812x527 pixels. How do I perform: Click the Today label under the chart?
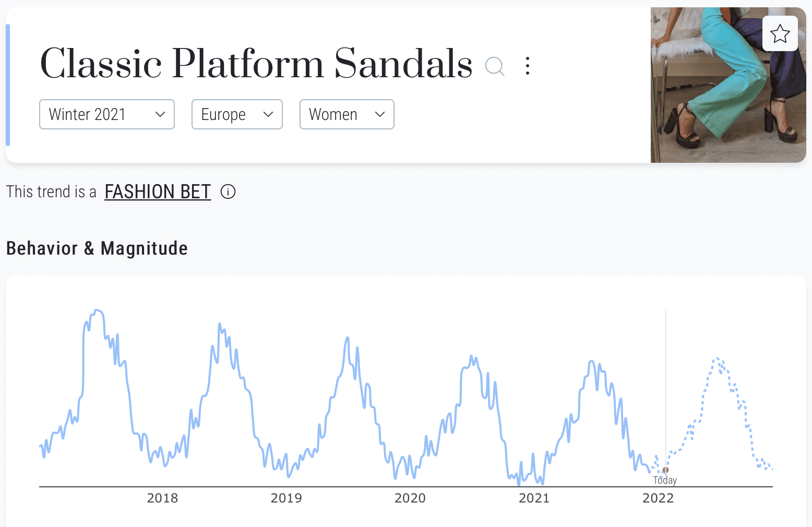(x=665, y=480)
